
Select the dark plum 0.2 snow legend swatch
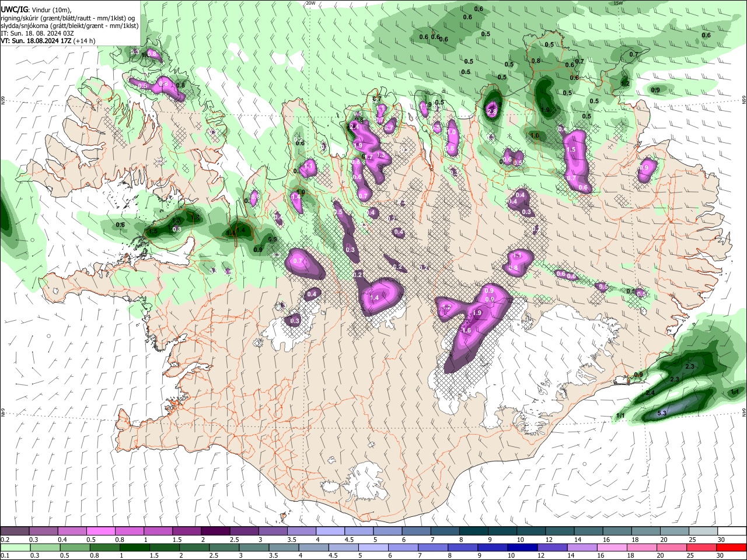click(15, 531)
